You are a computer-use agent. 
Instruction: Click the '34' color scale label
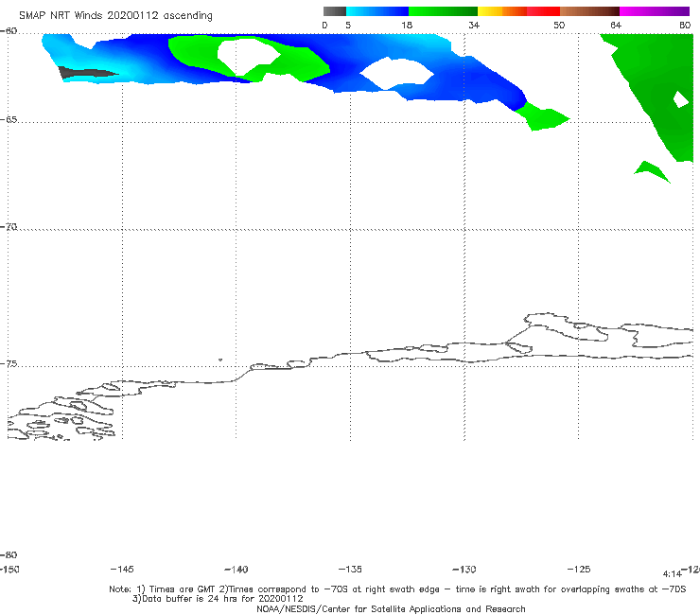click(474, 26)
